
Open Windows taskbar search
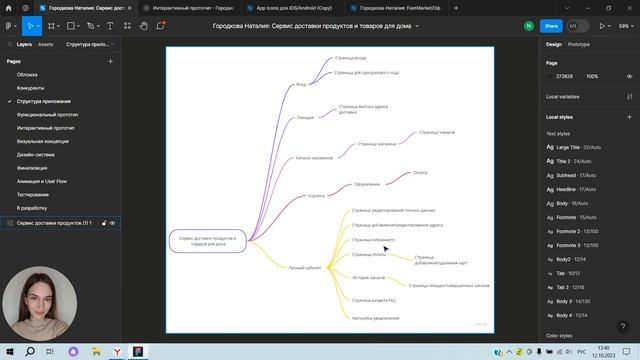30,351
